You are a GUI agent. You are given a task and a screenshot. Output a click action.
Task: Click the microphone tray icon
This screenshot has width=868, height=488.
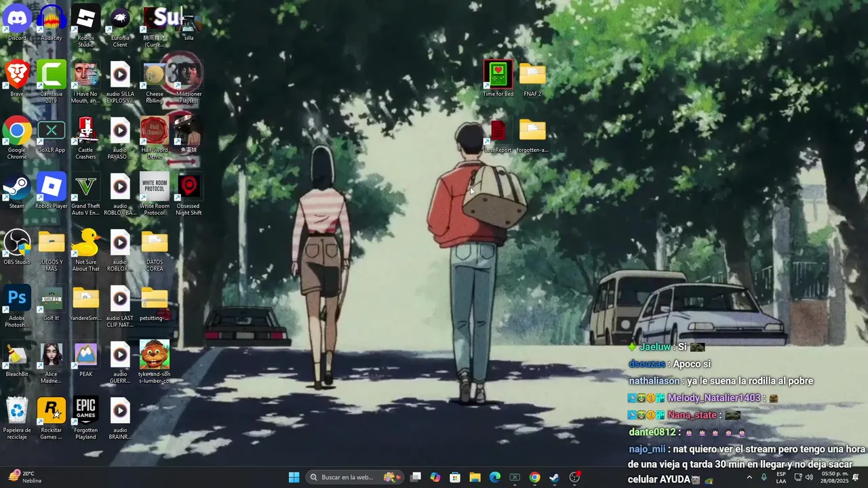pos(764,477)
